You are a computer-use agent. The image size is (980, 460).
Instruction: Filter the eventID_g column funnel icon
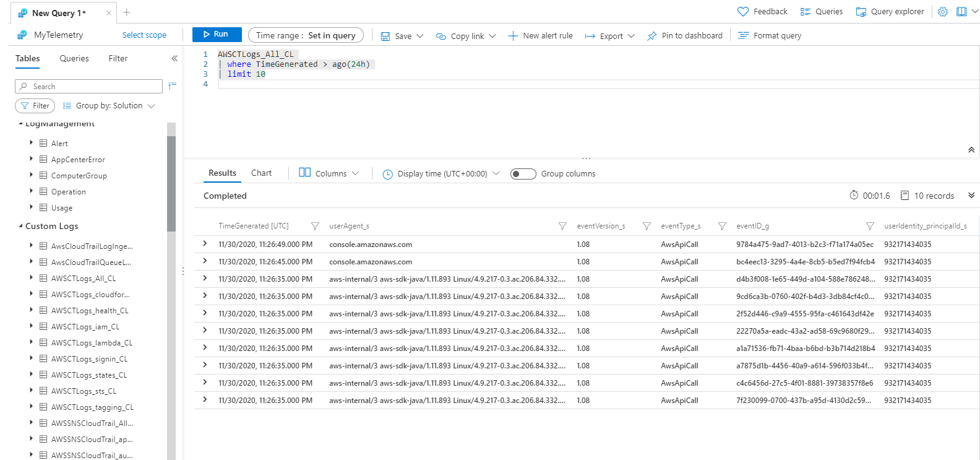click(x=870, y=226)
